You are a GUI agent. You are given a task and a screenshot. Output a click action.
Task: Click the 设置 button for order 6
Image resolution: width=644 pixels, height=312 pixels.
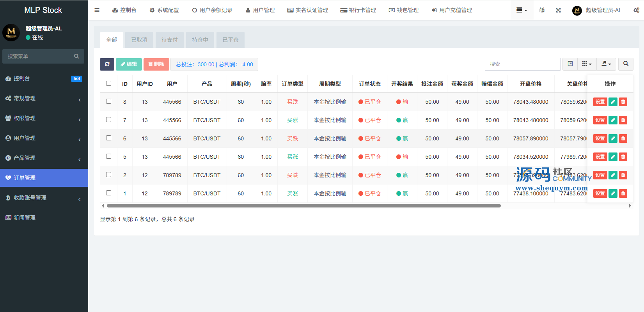click(600, 138)
